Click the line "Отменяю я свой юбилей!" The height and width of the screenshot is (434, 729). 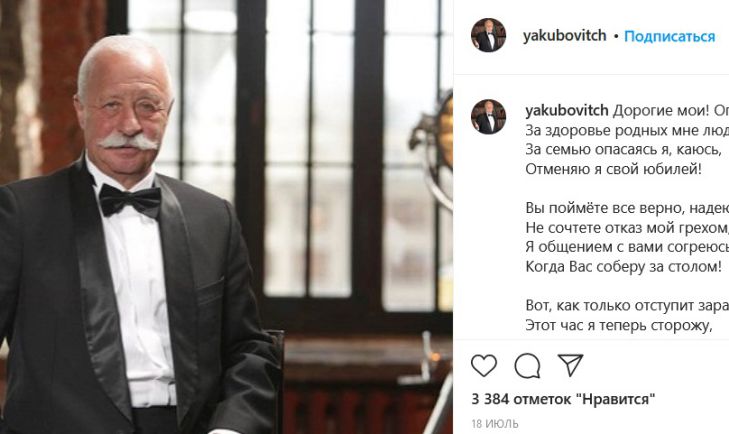pyautogui.click(x=613, y=169)
